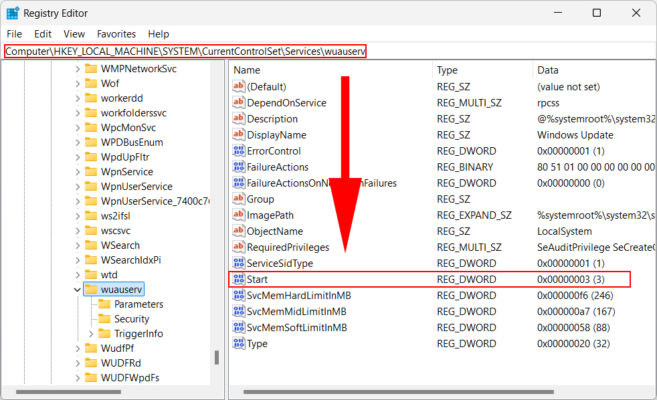Select the Start value name

(257, 279)
